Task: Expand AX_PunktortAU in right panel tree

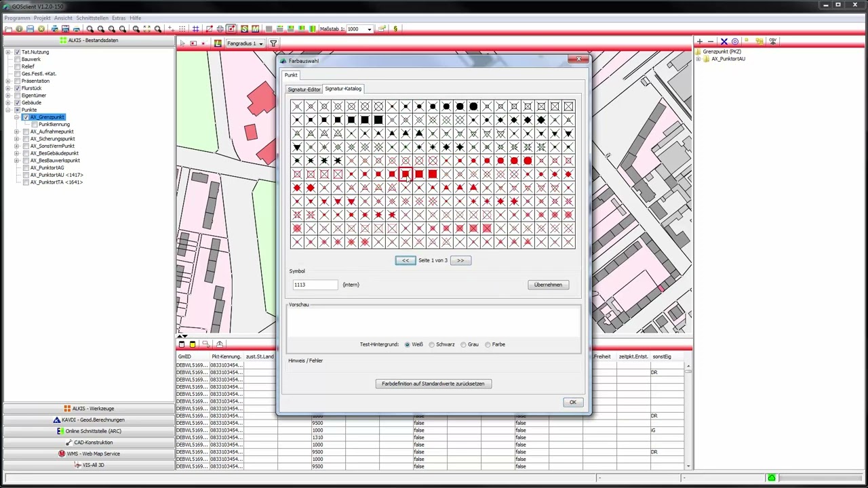Action: (x=698, y=59)
